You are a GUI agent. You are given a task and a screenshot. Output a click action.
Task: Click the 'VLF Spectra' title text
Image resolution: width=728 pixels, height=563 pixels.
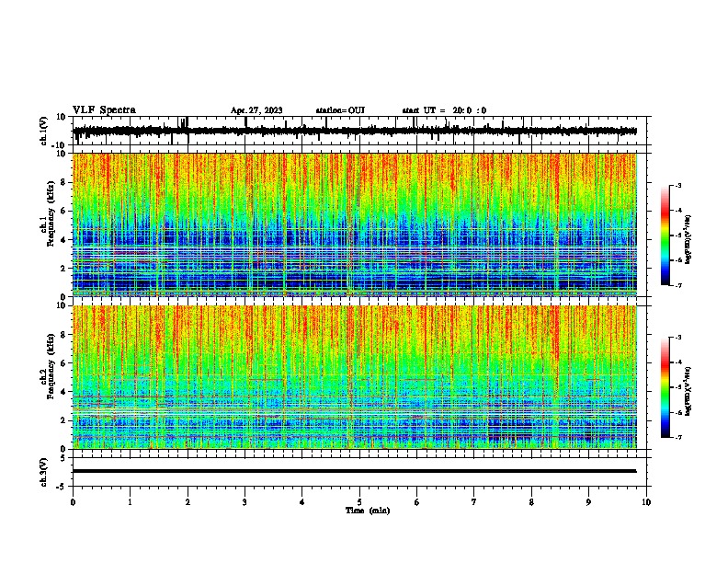(x=104, y=109)
